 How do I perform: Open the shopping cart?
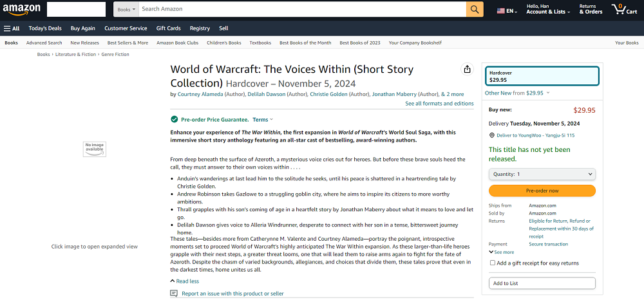(x=624, y=9)
